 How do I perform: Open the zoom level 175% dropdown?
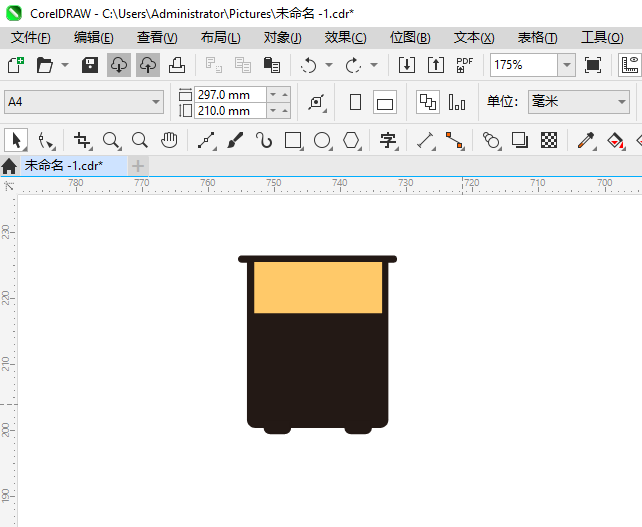(x=567, y=65)
